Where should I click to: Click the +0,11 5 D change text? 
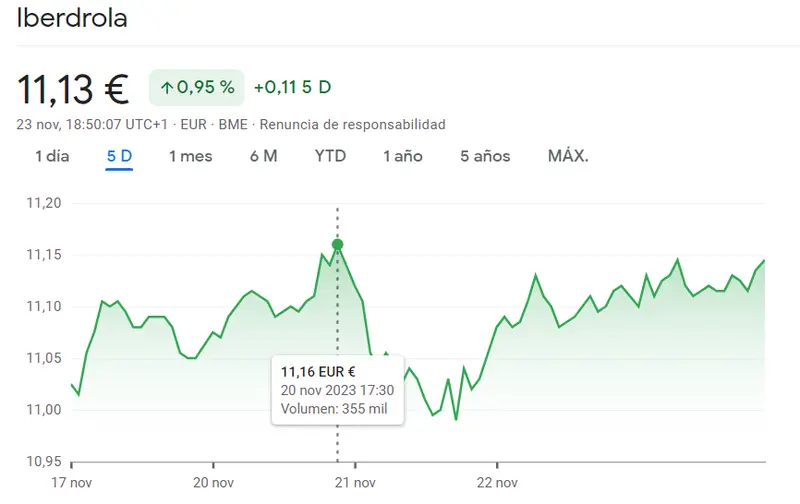pyautogui.click(x=292, y=87)
